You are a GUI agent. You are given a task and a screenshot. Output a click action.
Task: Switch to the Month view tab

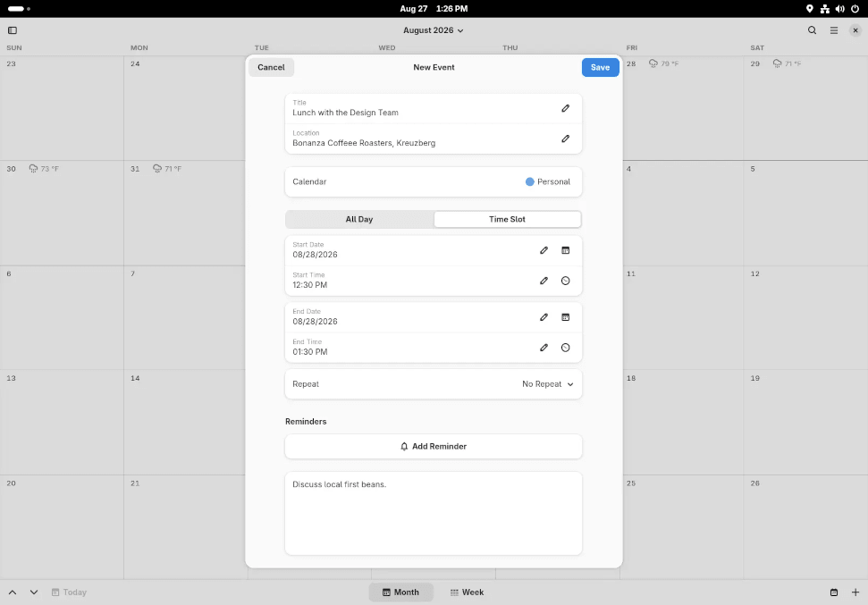(x=400, y=592)
